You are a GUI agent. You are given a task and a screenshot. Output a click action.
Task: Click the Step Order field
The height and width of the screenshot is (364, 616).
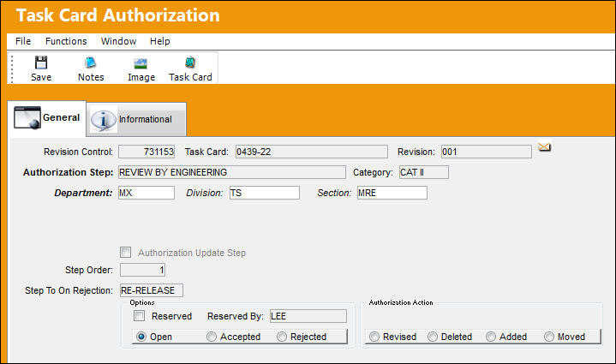pyautogui.click(x=142, y=270)
